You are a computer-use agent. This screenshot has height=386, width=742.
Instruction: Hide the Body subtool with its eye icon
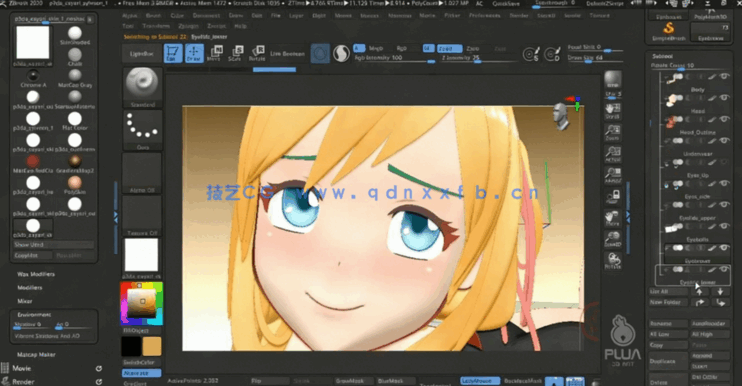[x=724, y=77]
